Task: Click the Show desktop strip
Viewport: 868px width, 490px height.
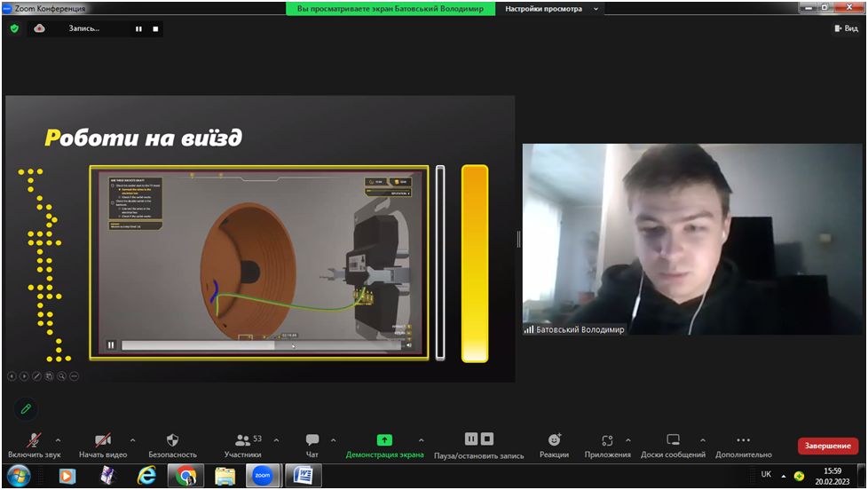Action: tap(862, 476)
